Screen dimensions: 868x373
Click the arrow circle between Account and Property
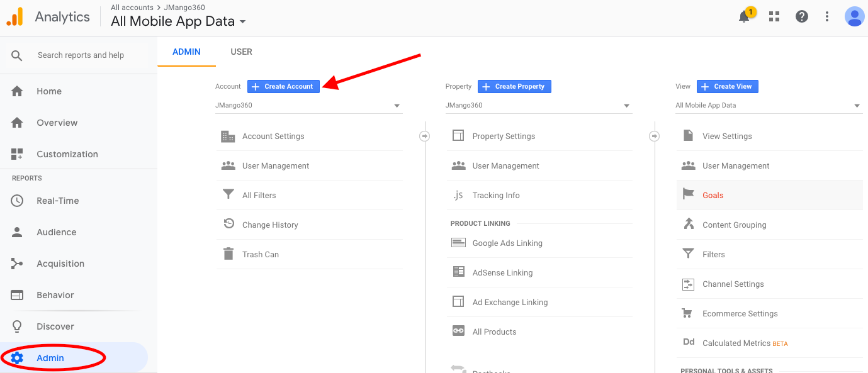click(425, 136)
